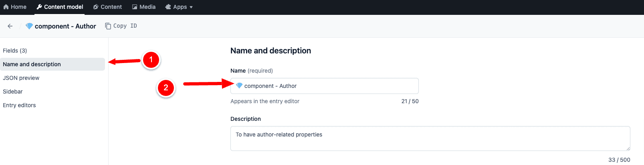Viewport: 644px width, 165px height.
Task: Switch to the Sidebar settings section
Action: click(x=13, y=92)
